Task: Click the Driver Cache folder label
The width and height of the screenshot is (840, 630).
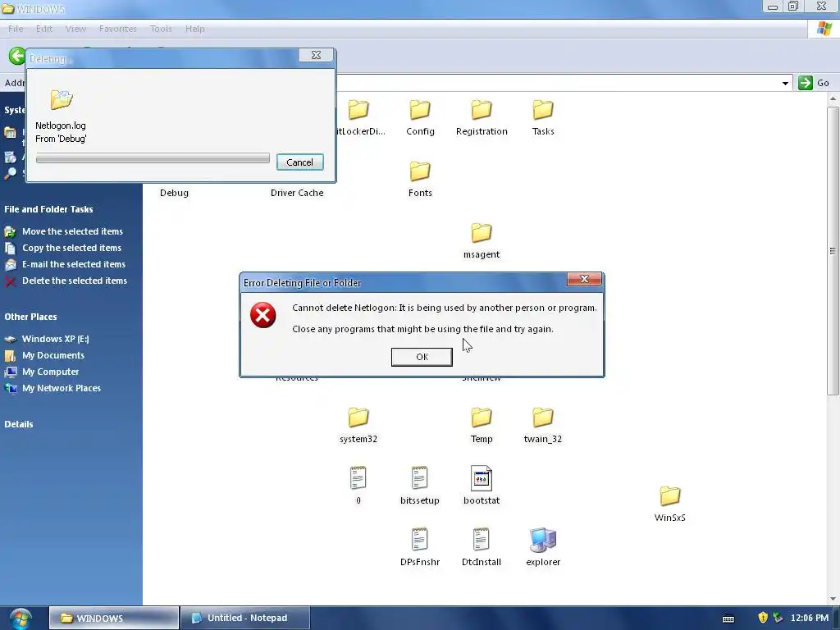Action: tap(297, 193)
